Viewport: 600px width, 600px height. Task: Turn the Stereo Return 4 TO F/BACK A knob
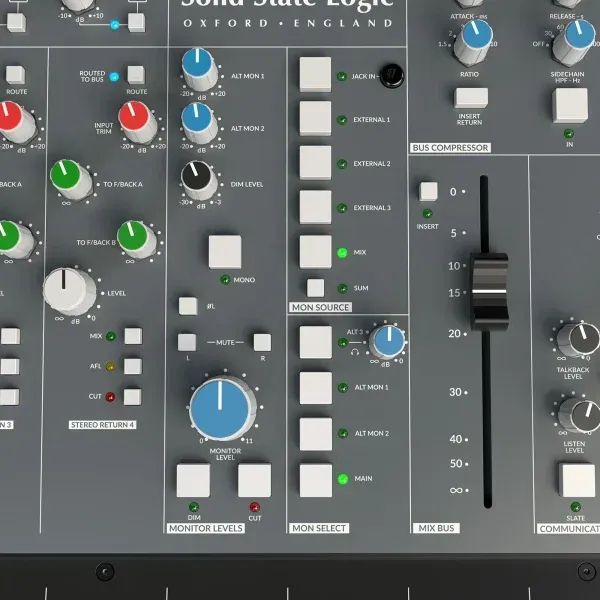click(x=70, y=180)
